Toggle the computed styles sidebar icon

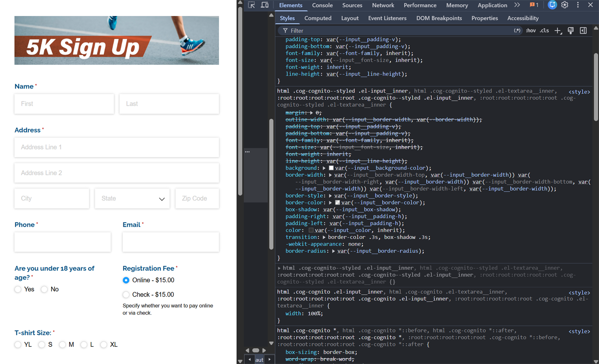[583, 31]
